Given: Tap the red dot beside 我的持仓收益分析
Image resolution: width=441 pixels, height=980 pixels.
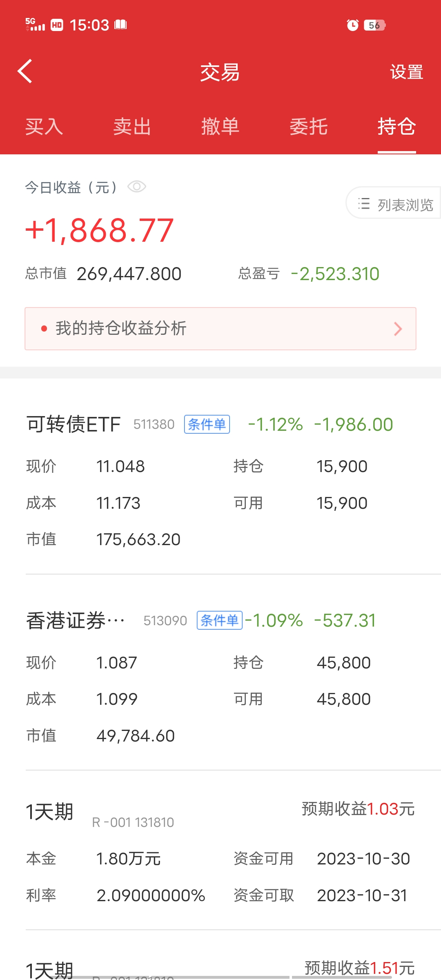Looking at the screenshot, I should [x=44, y=329].
